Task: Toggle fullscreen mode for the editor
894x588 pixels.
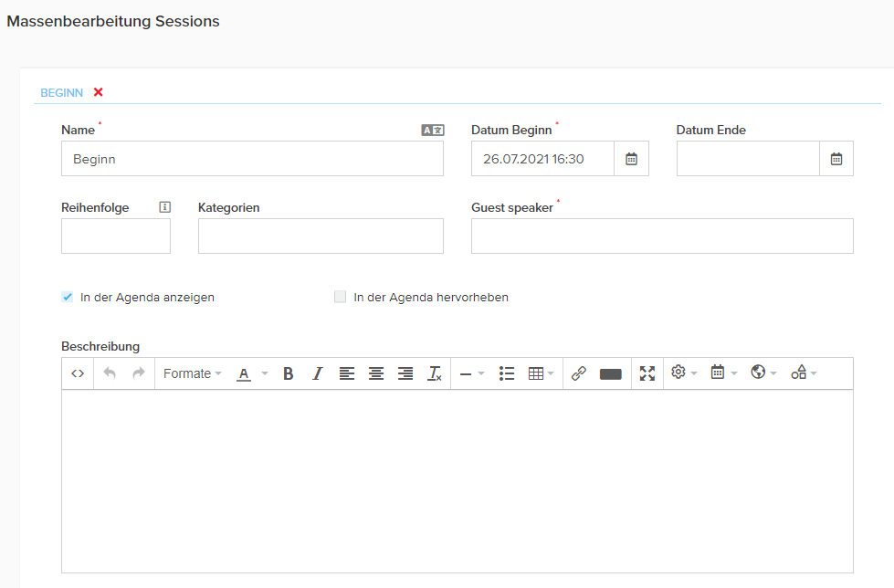Action: click(647, 373)
